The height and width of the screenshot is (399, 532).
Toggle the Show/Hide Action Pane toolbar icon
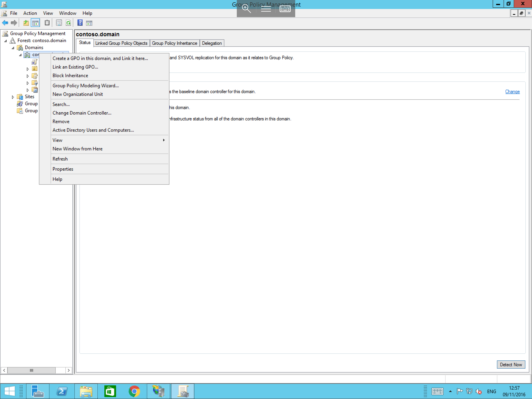89,23
